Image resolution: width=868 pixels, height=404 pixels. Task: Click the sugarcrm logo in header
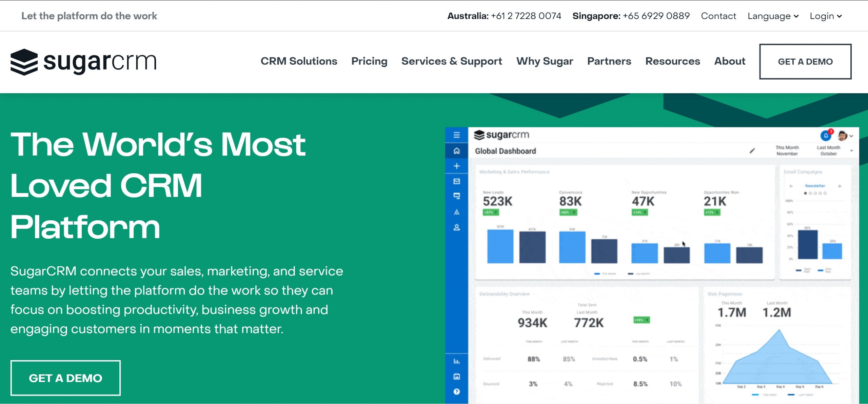click(x=83, y=62)
